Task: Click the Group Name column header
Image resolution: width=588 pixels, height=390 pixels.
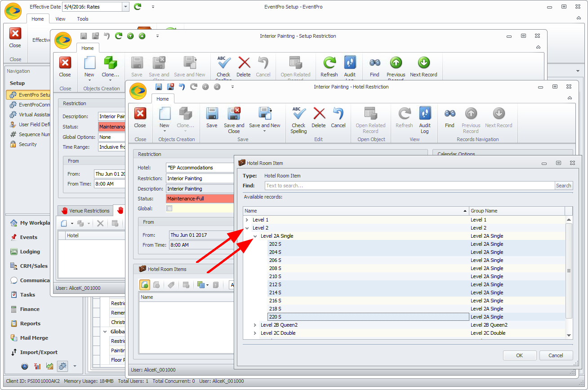Action: coord(517,211)
